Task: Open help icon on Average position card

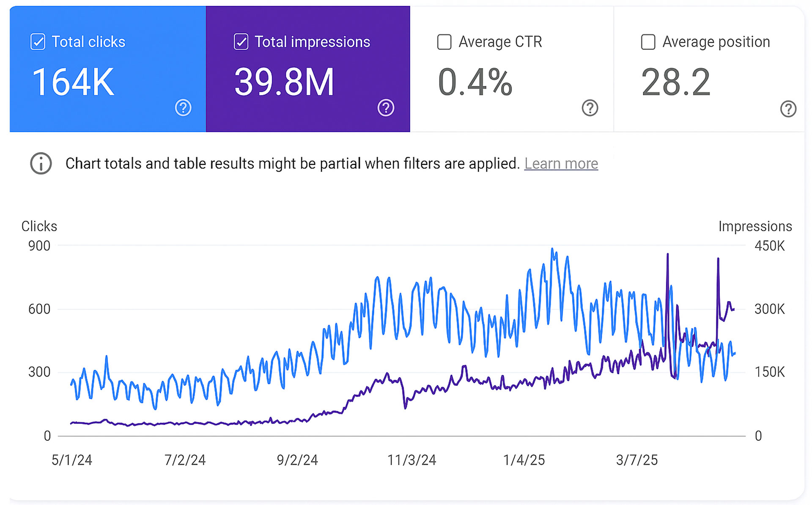Action: tap(788, 109)
